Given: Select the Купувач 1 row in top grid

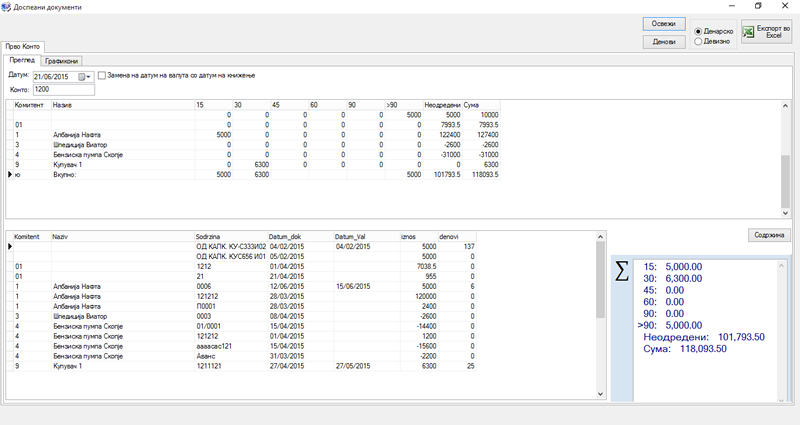Looking at the screenshot, I should [253, 165].
